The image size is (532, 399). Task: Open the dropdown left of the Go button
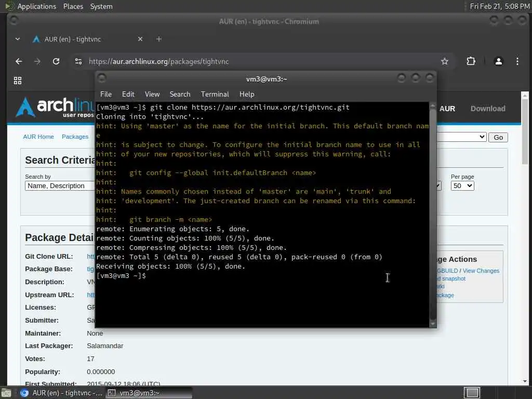point(461,137)
